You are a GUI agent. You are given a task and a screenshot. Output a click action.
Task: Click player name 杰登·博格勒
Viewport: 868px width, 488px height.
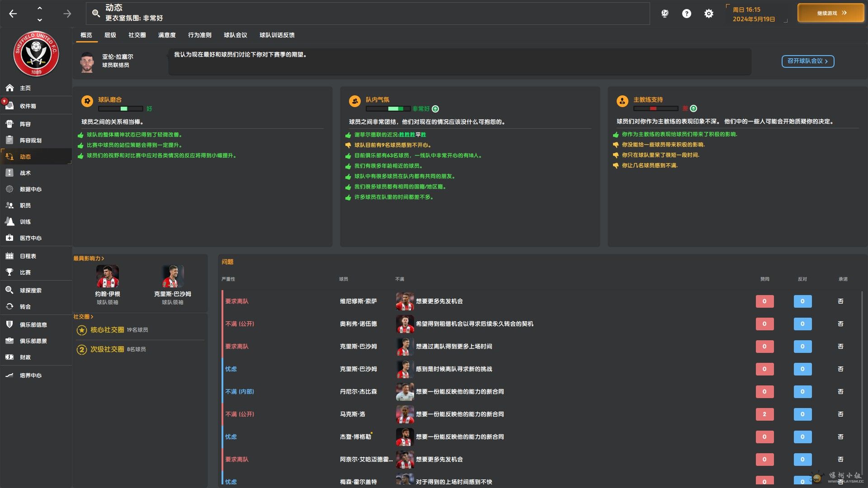355,437
